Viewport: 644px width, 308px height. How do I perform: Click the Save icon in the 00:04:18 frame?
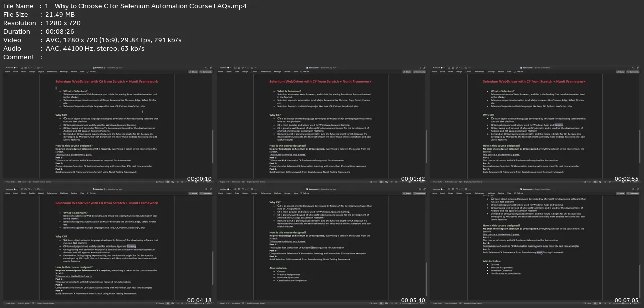click(25, 190)
